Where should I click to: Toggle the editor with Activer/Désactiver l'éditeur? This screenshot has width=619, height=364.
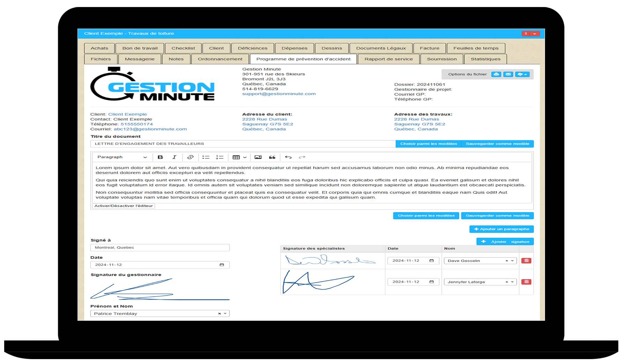tap(124, 206)
